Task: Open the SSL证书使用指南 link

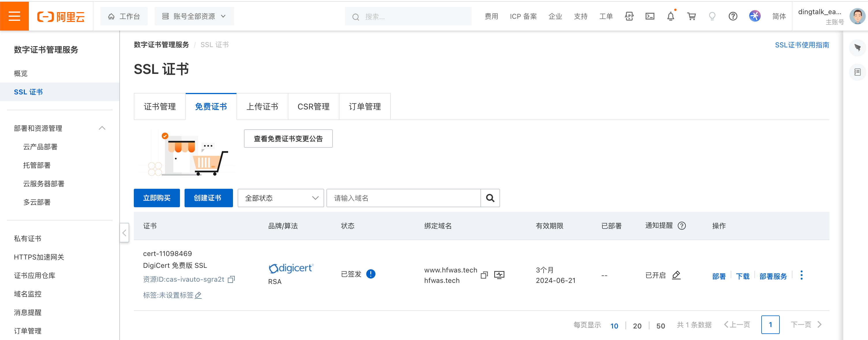Action: (x=802, y=45)
